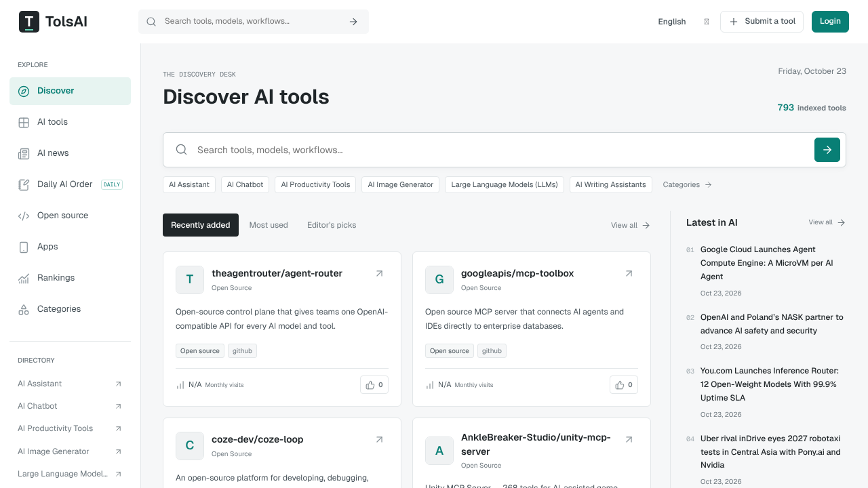Screen dimensions: 868x488
Task: Click the green arrow button in the main search bar
Action: pyautogui.click(x=827, y=150)
